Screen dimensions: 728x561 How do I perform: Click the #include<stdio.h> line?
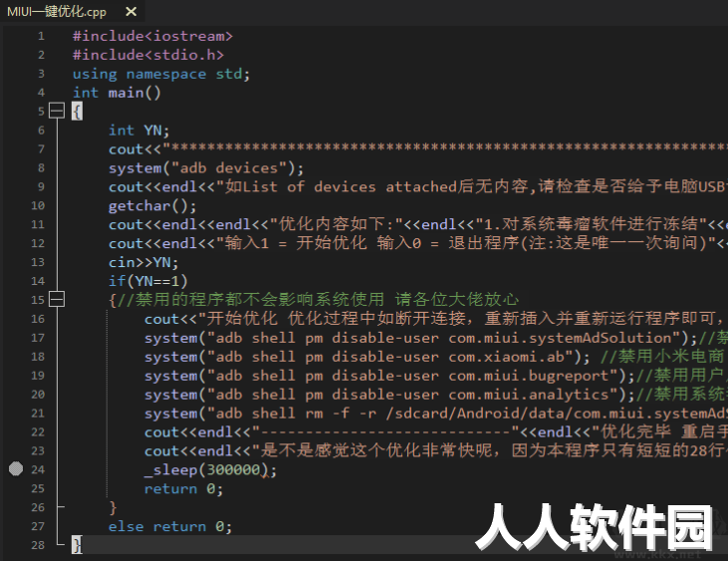[x=148, y=55]
